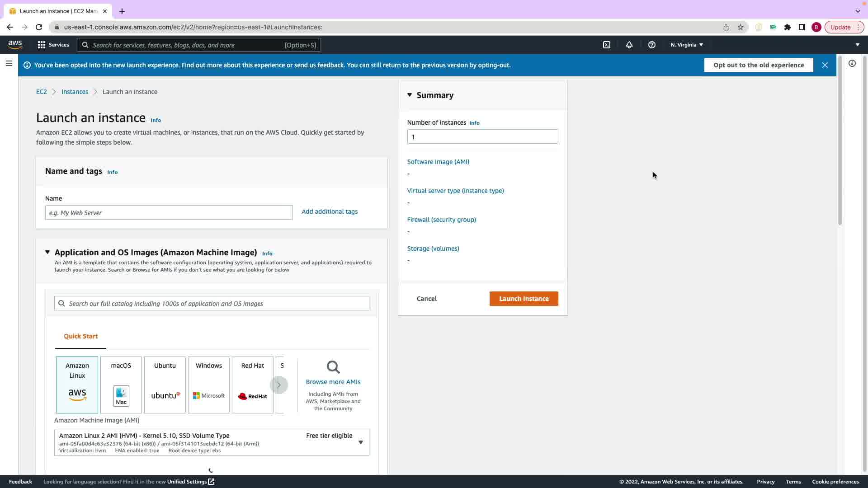Open the Amazon Linux 2 AMI dropdown
This screenshot has width=868, height=488.
tap(360, 442)
